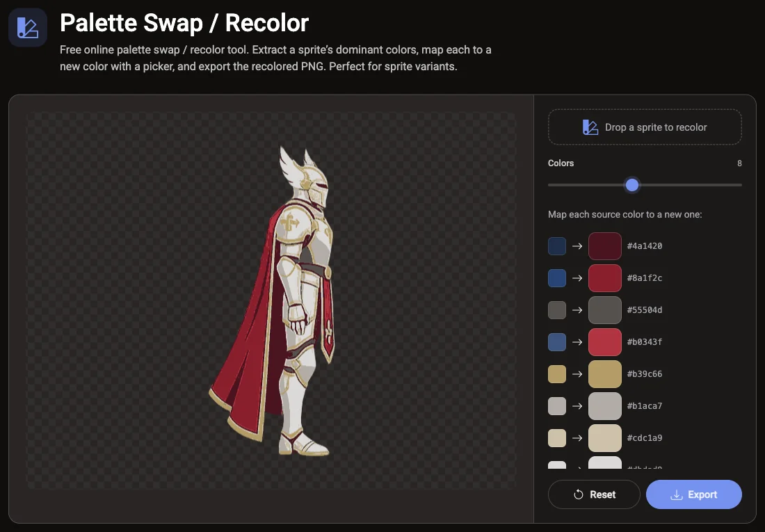The image size is (765, 532).
Task: Open the target color picker for #cdc1a9
Action: [x=605, y=438]
